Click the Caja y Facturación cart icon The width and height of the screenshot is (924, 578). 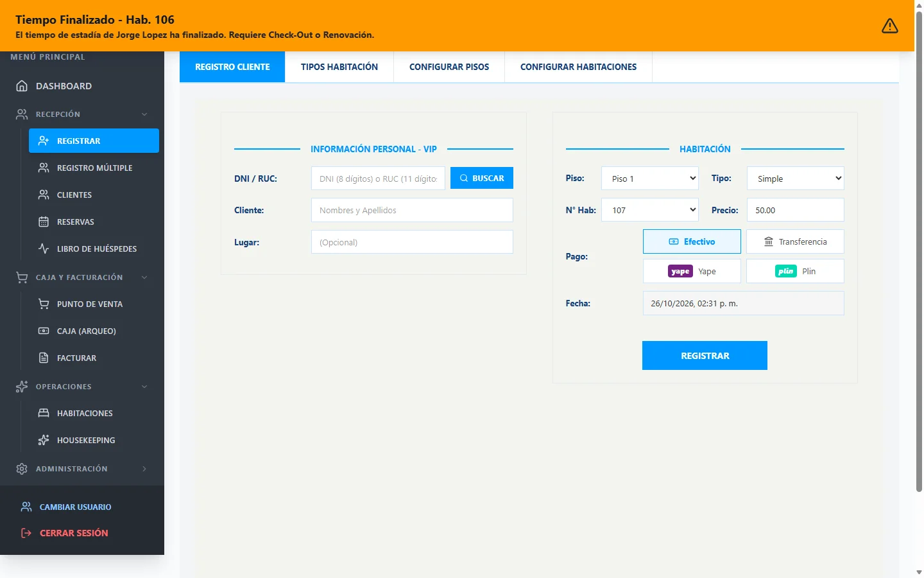(x=22, y=277)
